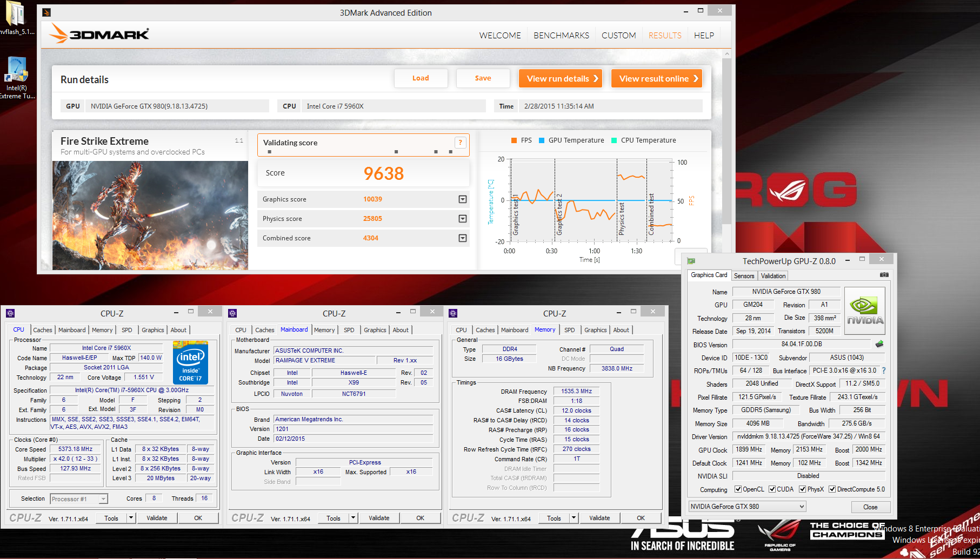The width and height of the screenshot is (980, 559).
Task: Go to BENCHMARKS in 3DMark
Action: coord(561,35)
